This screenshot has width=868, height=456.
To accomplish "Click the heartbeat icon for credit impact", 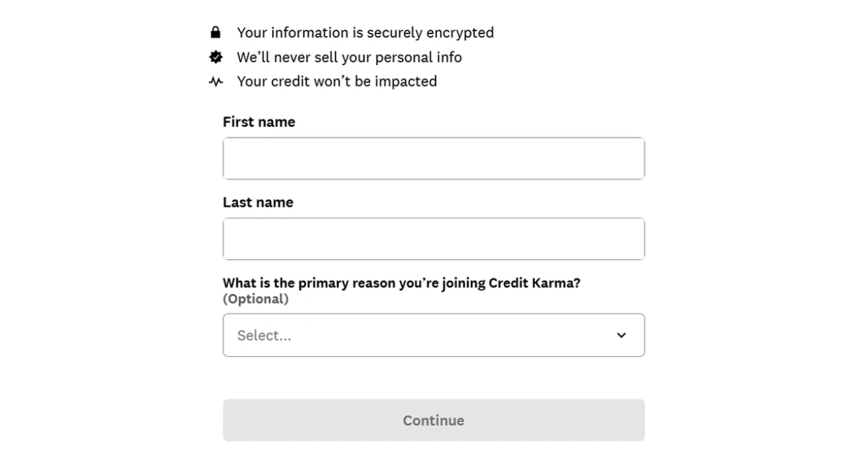I will coord(216,81).
